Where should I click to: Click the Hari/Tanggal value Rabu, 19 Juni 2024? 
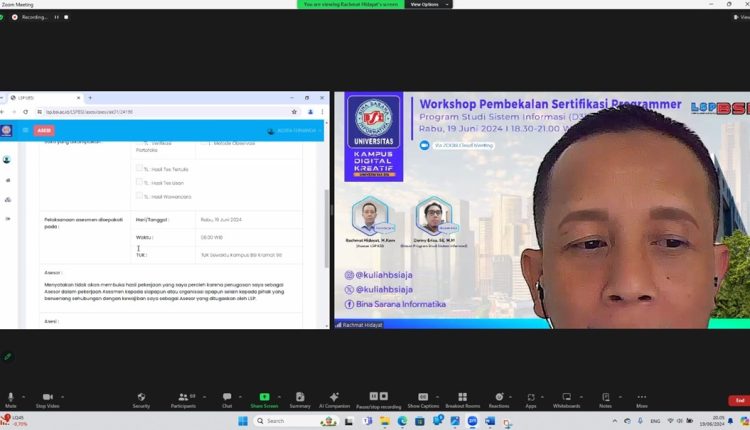(x=221, y=220)
